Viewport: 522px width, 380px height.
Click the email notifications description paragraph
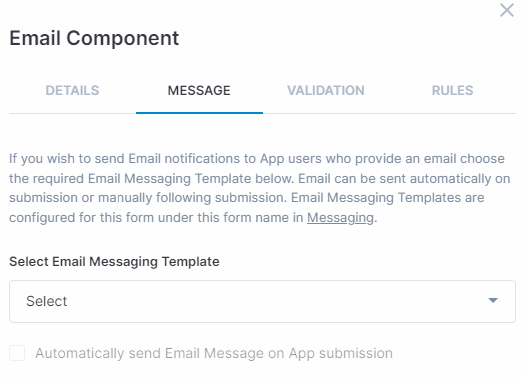click(x=260, y=188)
